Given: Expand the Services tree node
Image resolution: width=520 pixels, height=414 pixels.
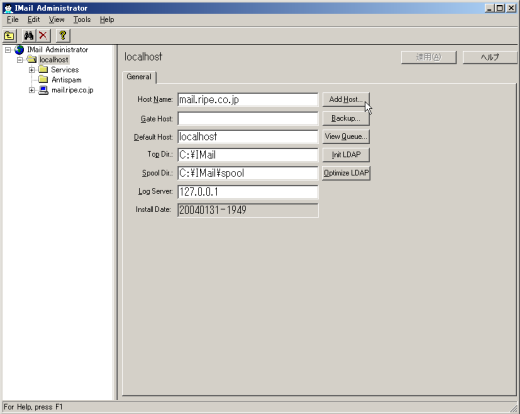Looking at the screenshot, I should (32, 70).
